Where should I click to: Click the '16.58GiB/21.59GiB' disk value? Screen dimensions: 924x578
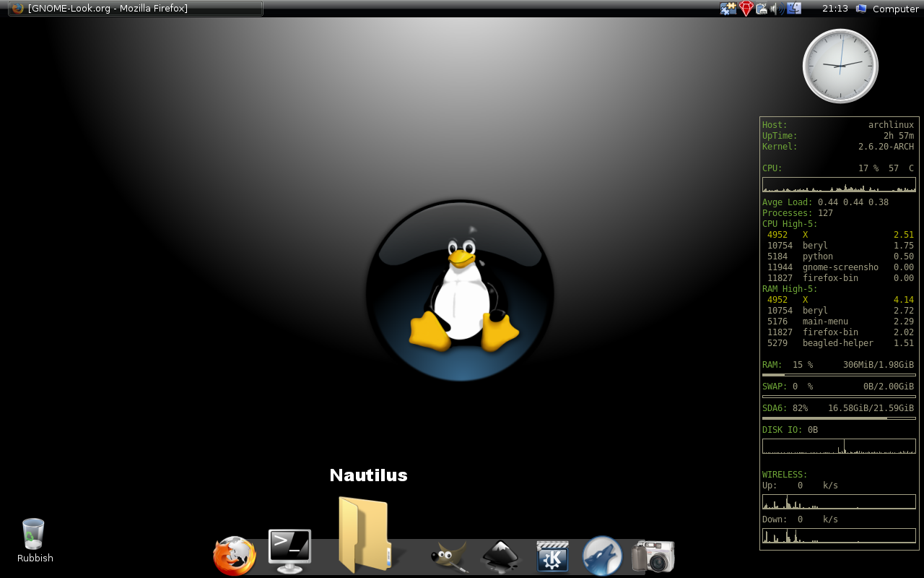871,408
